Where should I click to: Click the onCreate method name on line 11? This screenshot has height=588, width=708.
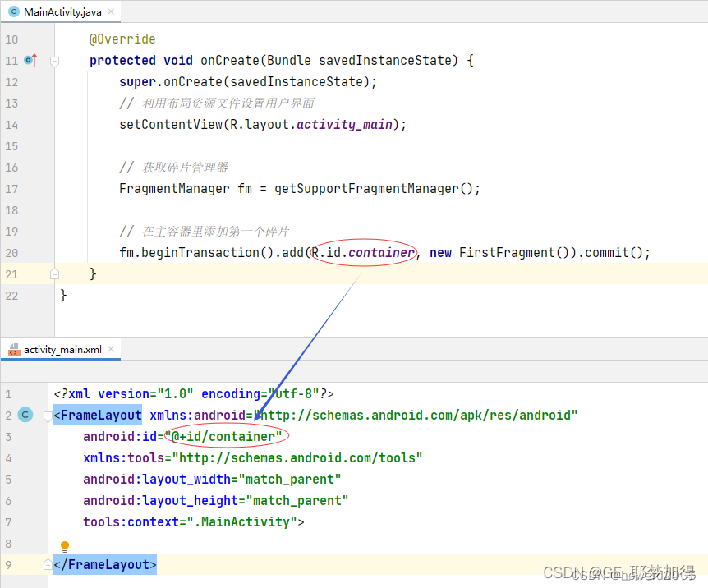point(230,61)
